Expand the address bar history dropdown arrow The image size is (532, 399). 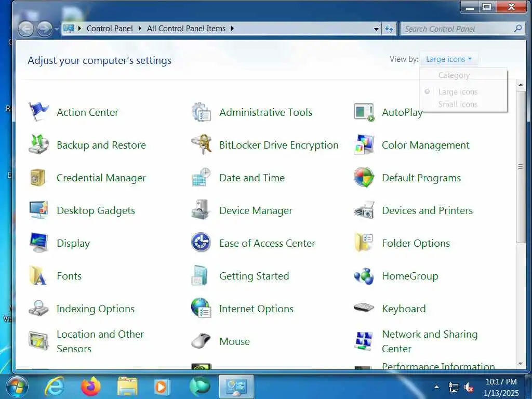[376, 29]
